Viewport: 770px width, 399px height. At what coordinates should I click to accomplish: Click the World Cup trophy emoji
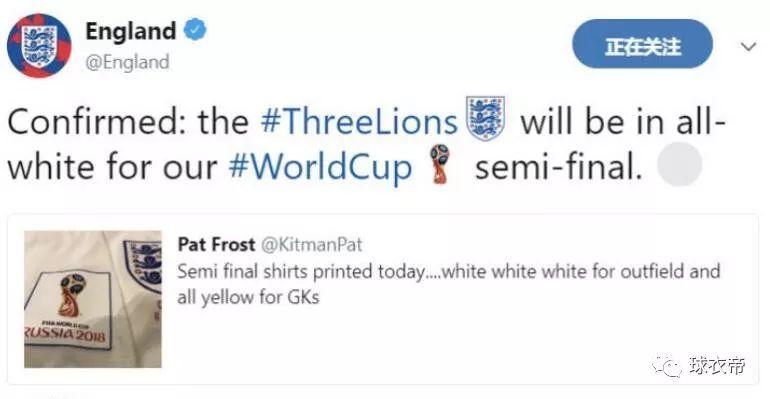pyautogui.click(x=440, y=164)
